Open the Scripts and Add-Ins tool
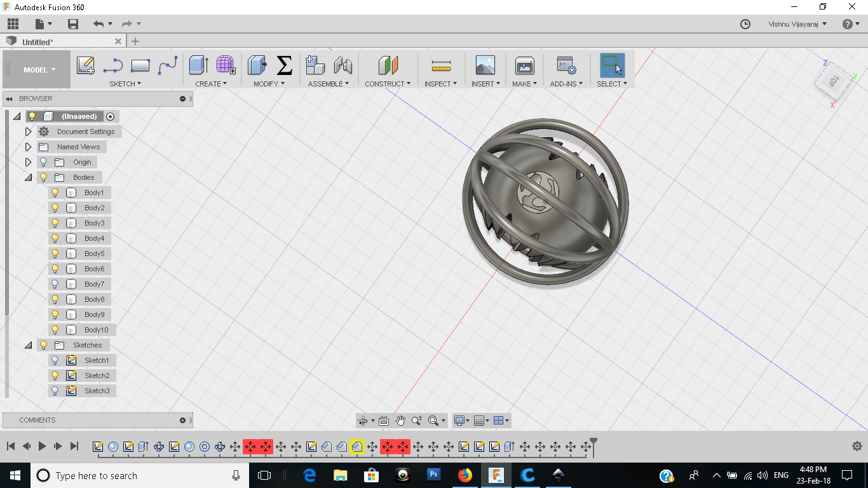Viewport: 868px width, 488px height. point(566,65)
